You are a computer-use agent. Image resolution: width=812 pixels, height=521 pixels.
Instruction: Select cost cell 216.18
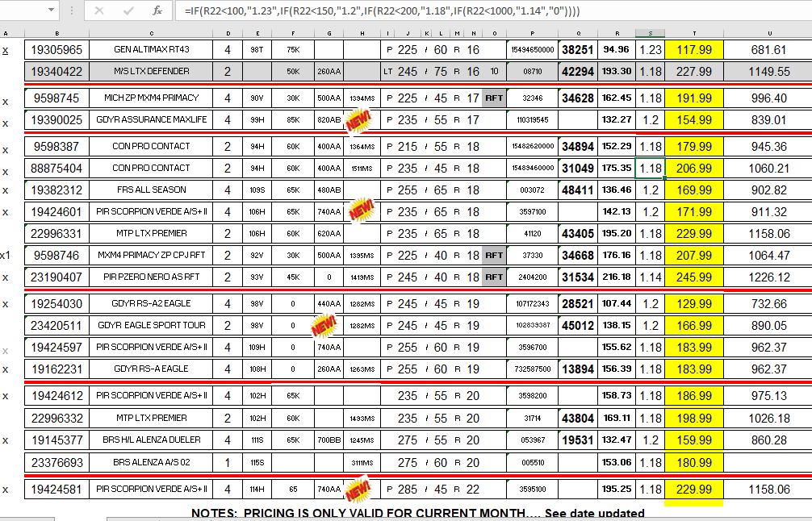[617, 277]
